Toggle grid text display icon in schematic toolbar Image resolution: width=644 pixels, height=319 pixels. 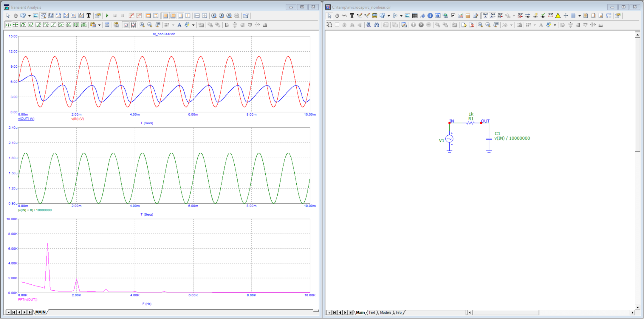pyautogui.click(x=485, y=16)
